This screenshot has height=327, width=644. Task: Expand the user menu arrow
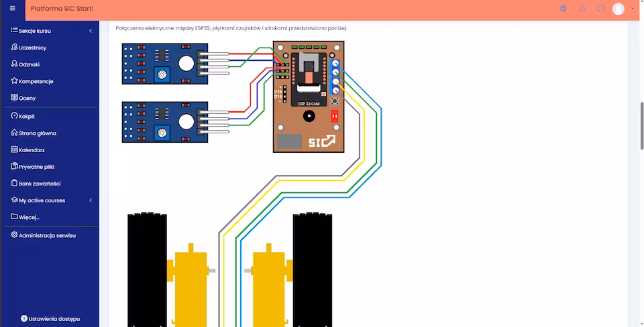[x=632, y=9]
